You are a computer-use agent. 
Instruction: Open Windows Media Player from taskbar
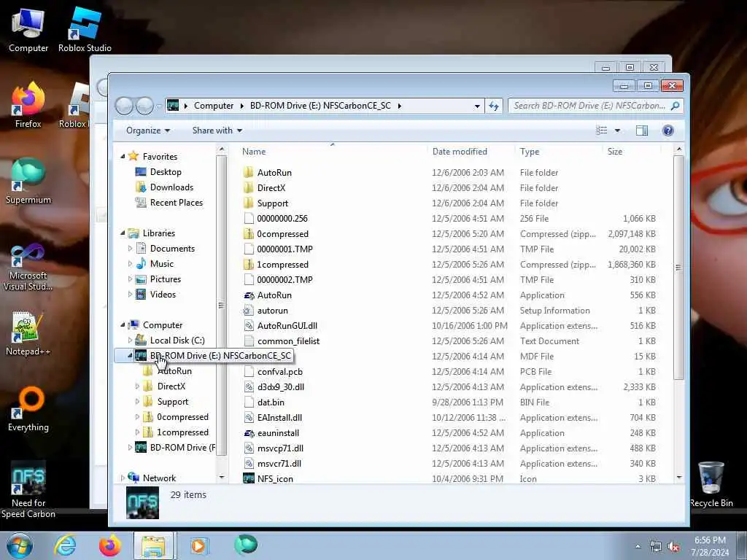(198, 545)
